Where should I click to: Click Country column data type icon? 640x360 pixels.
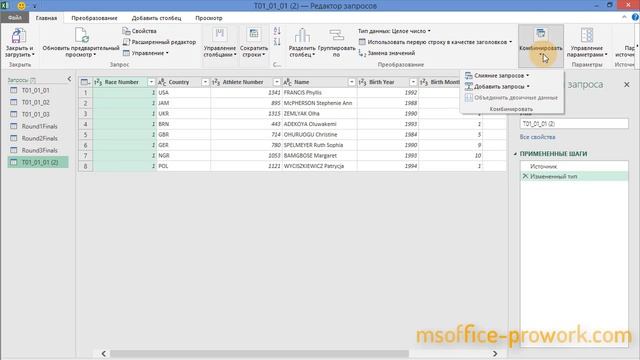(162, 82)
